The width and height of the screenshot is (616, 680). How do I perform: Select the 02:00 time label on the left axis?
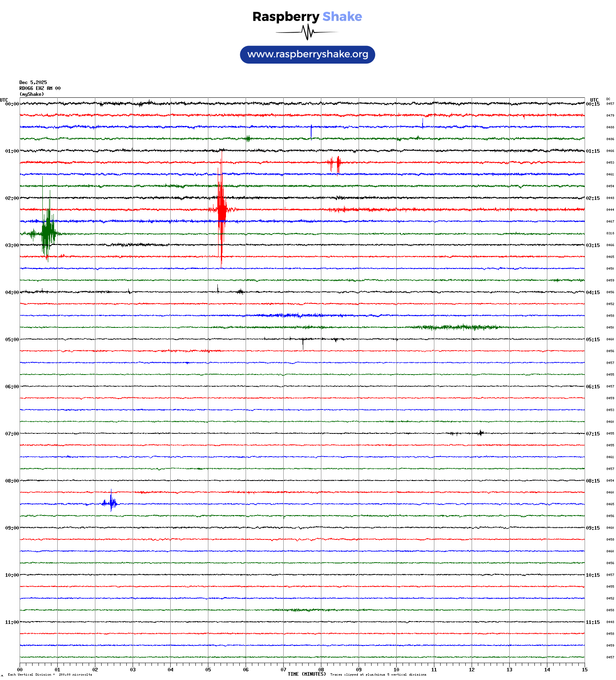12,198
